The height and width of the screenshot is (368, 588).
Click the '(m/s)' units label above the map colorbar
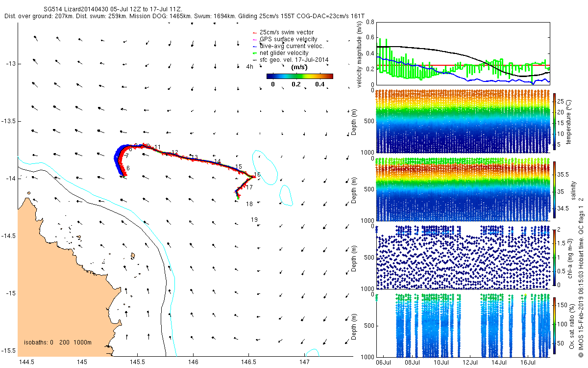coord(299,67)
